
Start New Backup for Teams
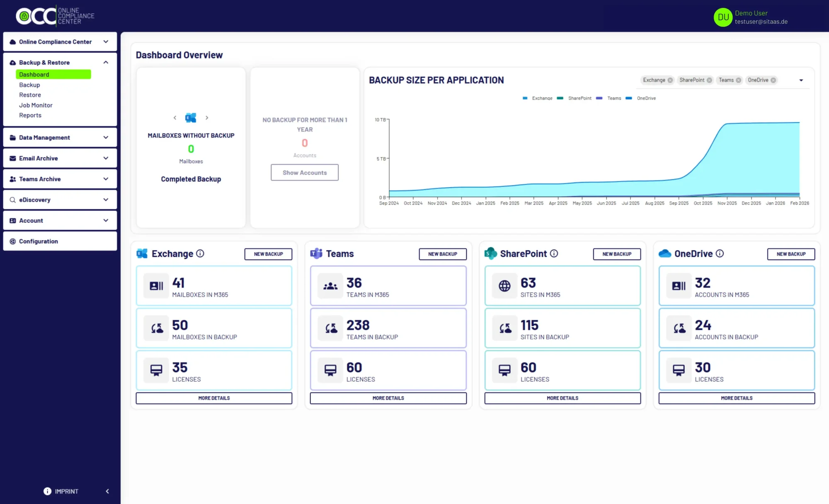tap(443, 254)
